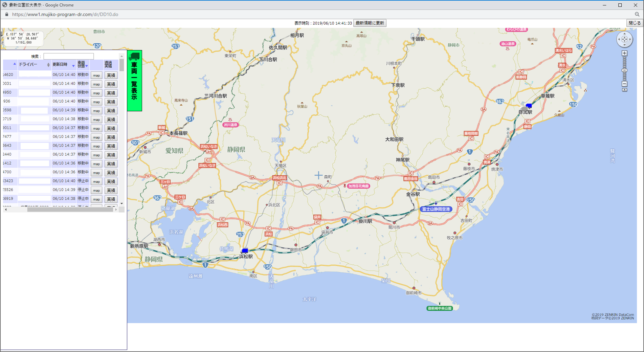The height and width of the screenshot is (352, 644).
Task: Open 実績 for the 2440 row
Action: (x=111, y=155)
